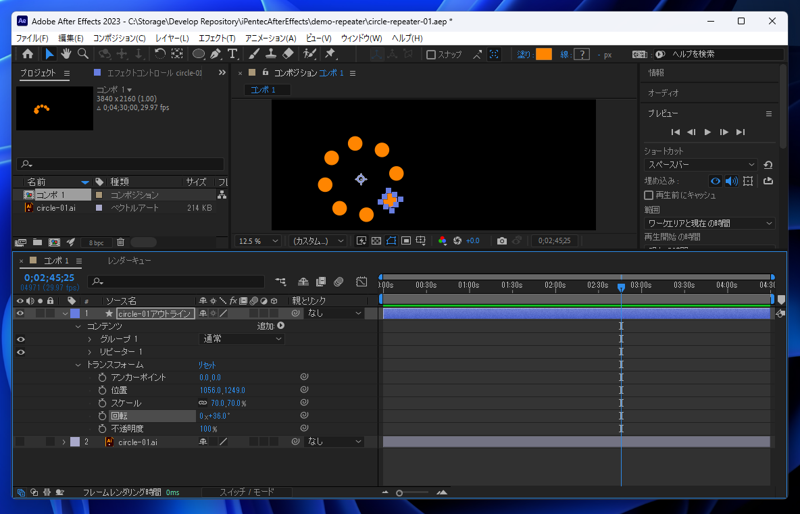Click the Home icon in toolbar
Screen dimensions: 800x514
point(27,54)
